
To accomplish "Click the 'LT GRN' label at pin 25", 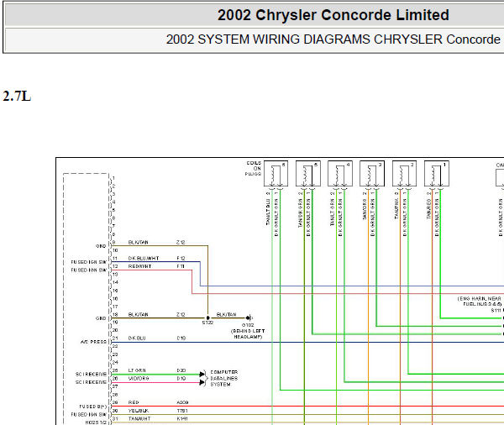I will (x=137, y=370).
